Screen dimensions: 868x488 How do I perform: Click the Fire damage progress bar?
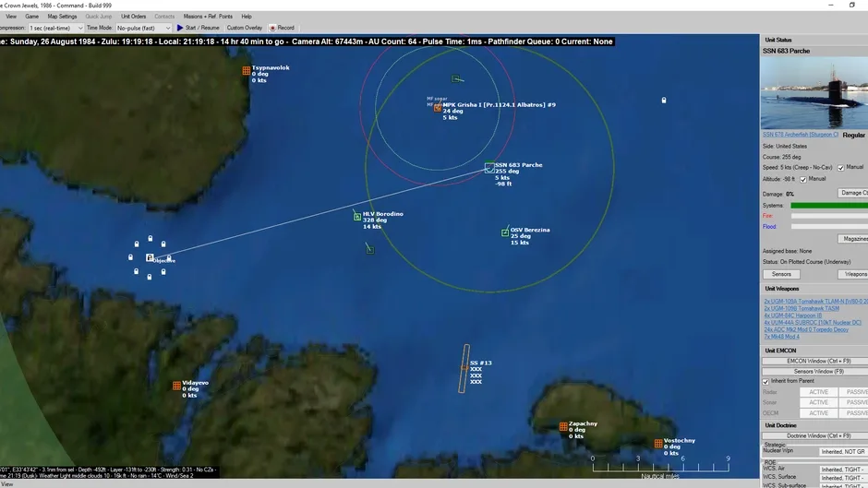(x=829, y=216)
